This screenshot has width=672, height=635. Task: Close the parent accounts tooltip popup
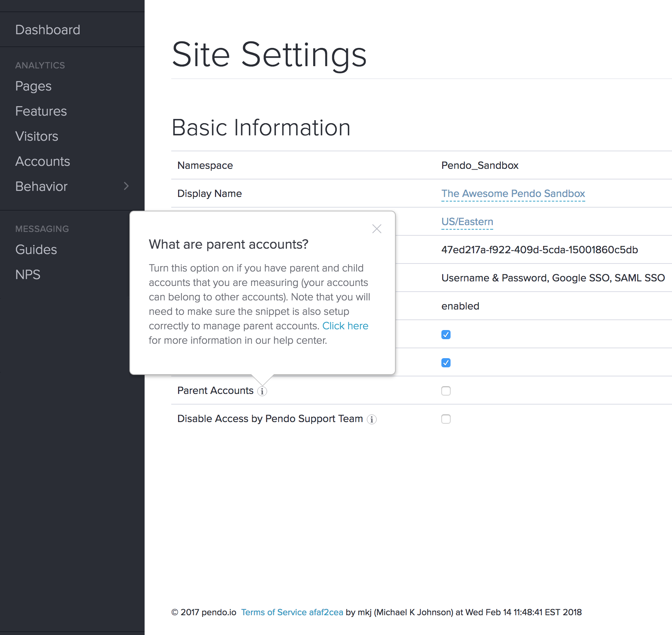point(376,229)
